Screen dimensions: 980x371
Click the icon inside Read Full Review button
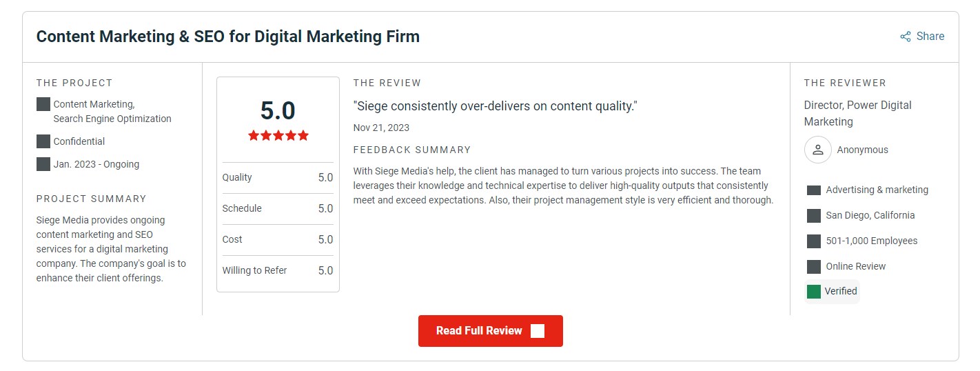coord(538,331)
